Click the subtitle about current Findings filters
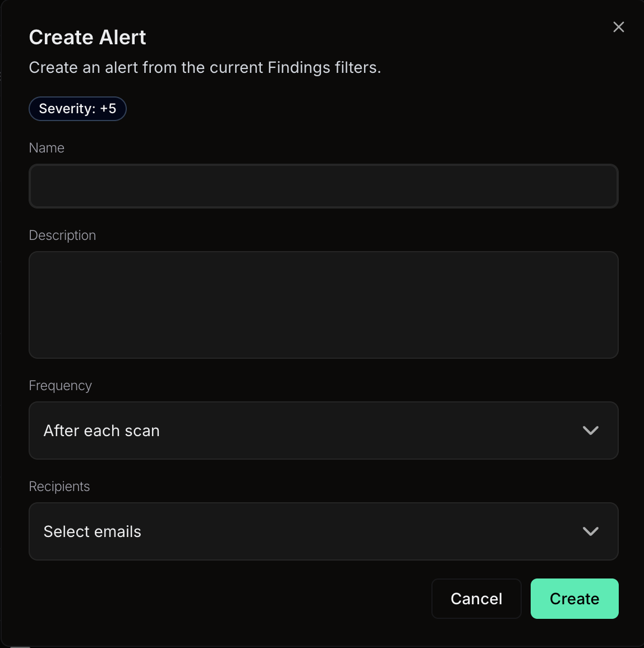The image size is (644, 648). click(x=205, y=67)
